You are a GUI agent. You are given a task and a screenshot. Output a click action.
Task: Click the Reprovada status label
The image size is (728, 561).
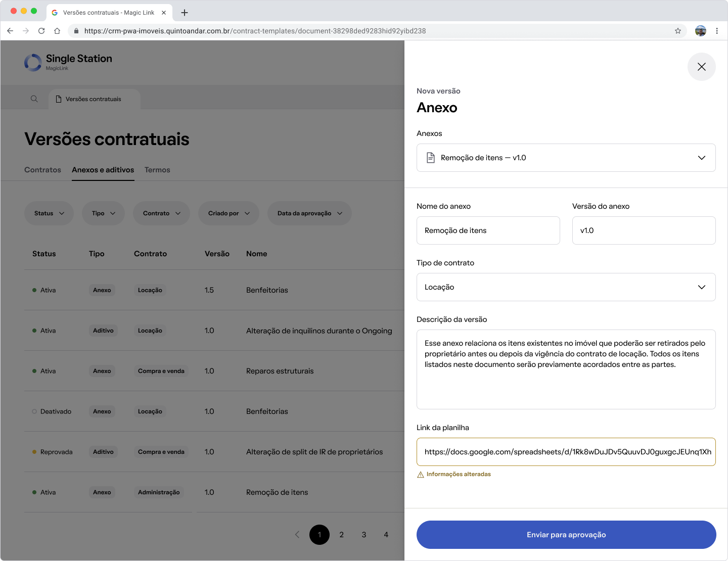(x=57, y=452)
